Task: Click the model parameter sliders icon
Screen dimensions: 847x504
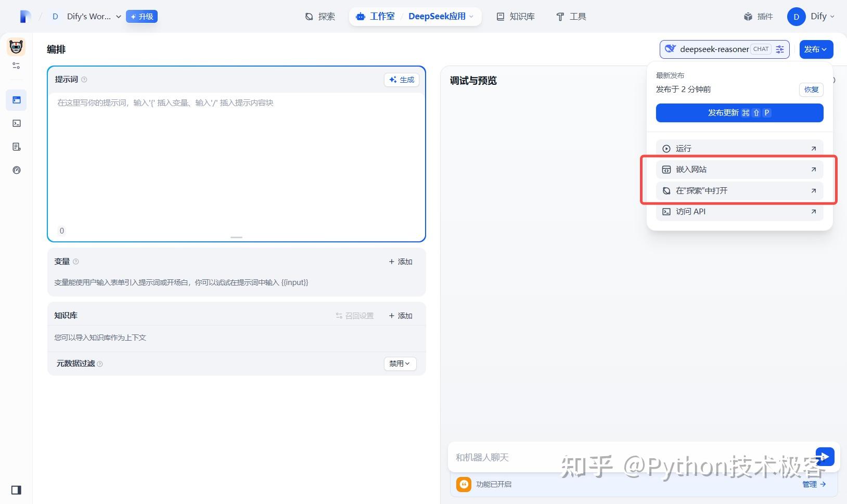Action: [780, 49]
